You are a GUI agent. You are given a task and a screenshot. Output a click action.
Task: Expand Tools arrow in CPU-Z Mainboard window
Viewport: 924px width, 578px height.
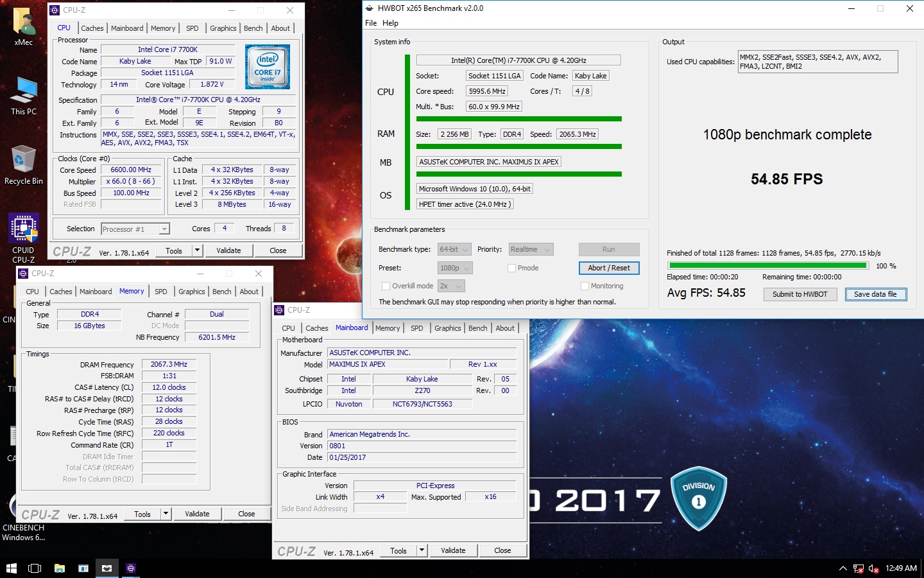[422, 550]
